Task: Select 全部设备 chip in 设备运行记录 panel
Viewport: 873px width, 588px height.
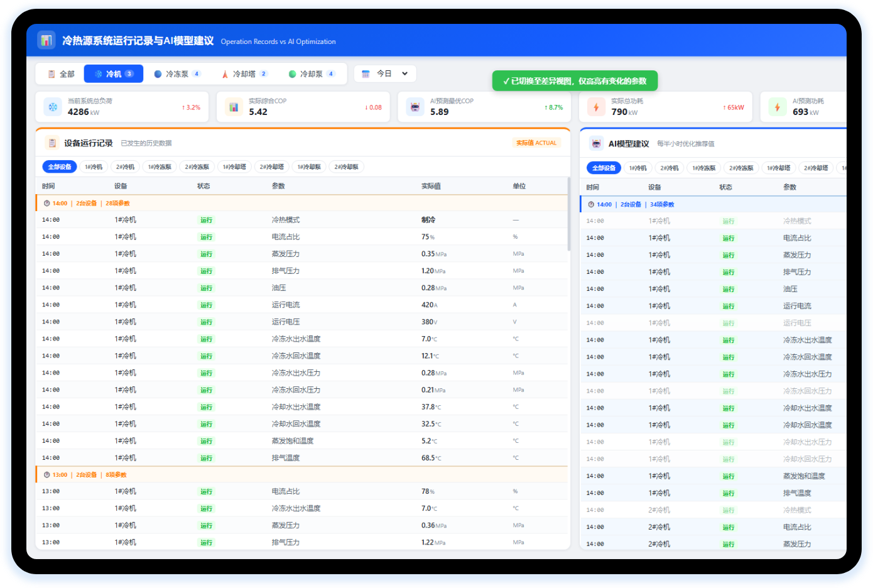Action: [x=60, y=167]
